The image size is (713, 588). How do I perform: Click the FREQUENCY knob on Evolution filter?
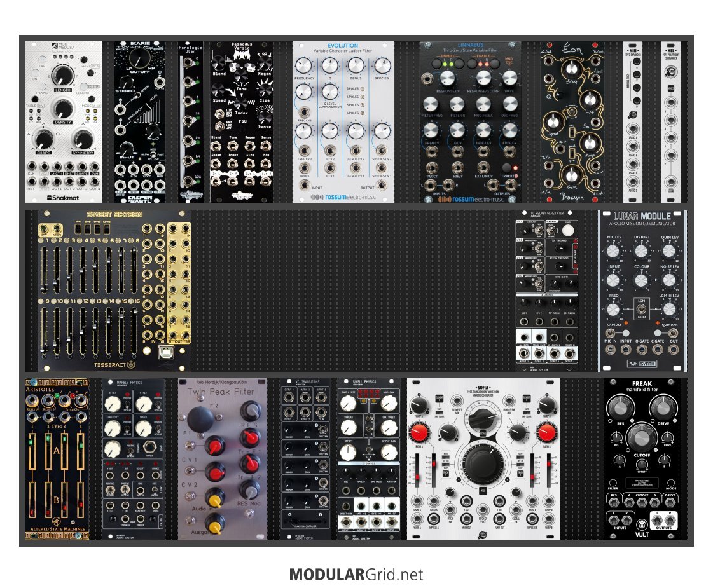coord(303,66)
